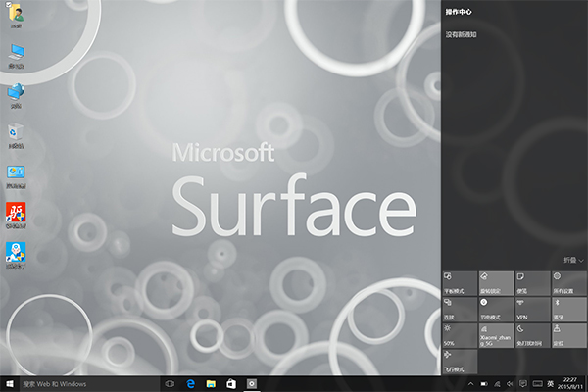This screenshot has height=392, width=588.
Task: Click the Web and Windows search box
Action: coord(89,384)
